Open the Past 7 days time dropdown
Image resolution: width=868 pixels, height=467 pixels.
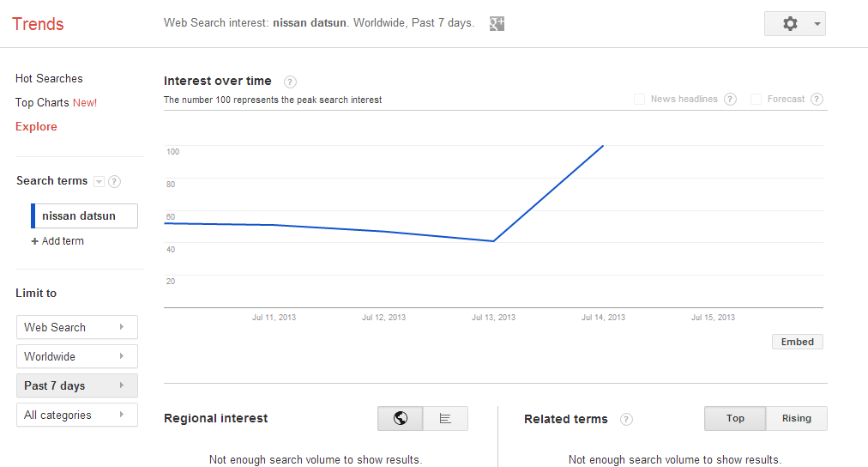77,385
